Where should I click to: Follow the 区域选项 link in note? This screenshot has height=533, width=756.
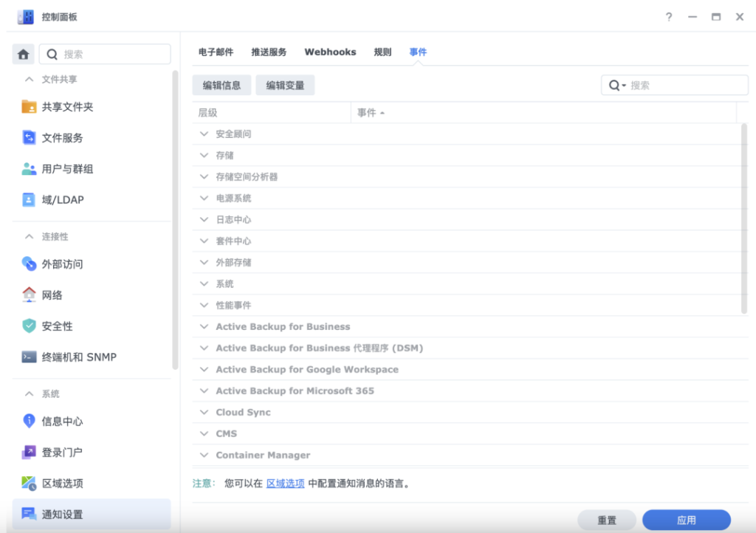pos(285,484)
